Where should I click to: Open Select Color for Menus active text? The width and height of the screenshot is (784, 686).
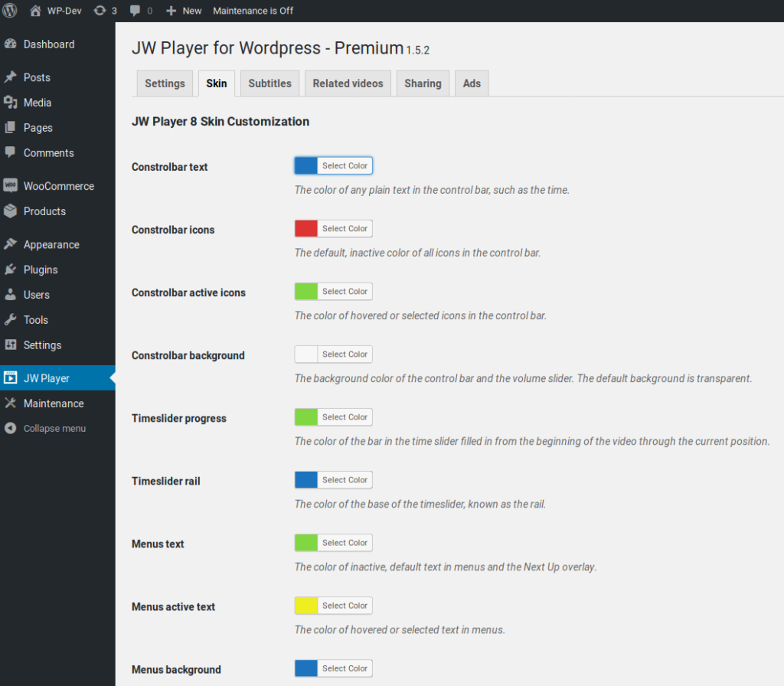click(x=345, y=606)
